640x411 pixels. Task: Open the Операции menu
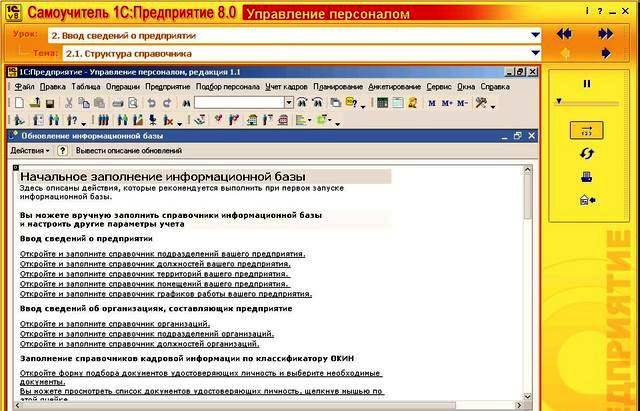[123, 87]
